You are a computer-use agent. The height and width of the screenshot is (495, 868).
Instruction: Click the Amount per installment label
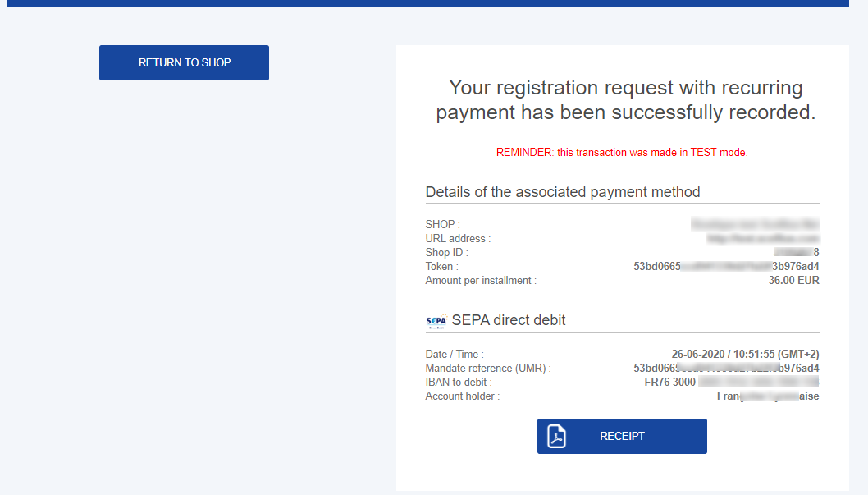point(481,280)
